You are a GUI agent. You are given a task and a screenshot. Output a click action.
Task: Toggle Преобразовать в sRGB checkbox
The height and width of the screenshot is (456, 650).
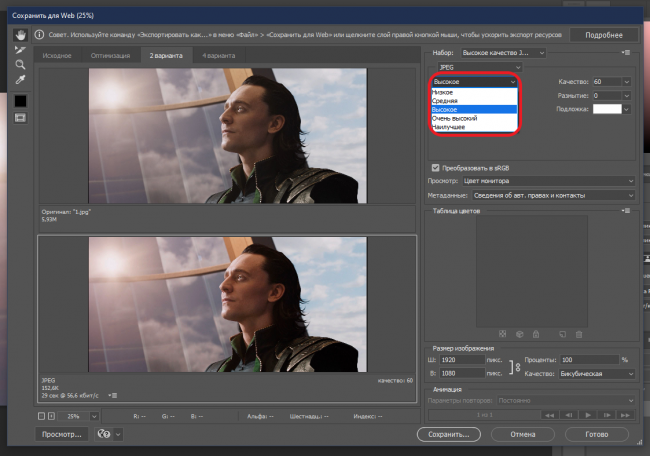(x=435, y=168)
